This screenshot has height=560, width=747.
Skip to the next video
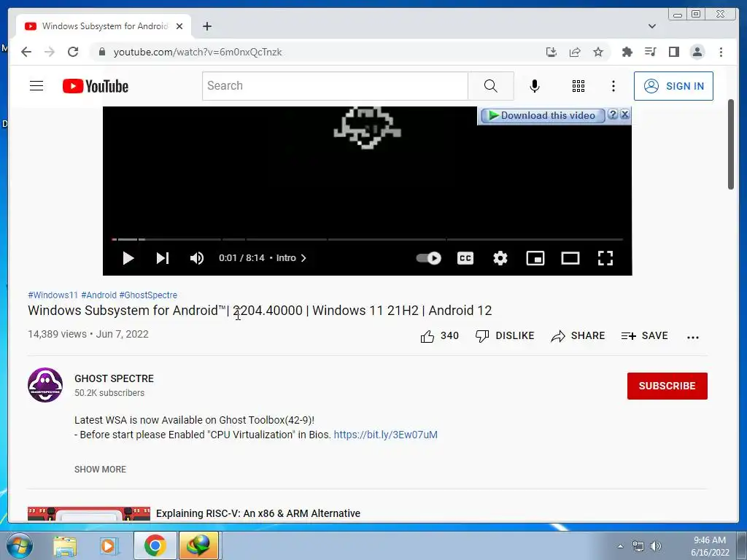[x=163, y=258]
